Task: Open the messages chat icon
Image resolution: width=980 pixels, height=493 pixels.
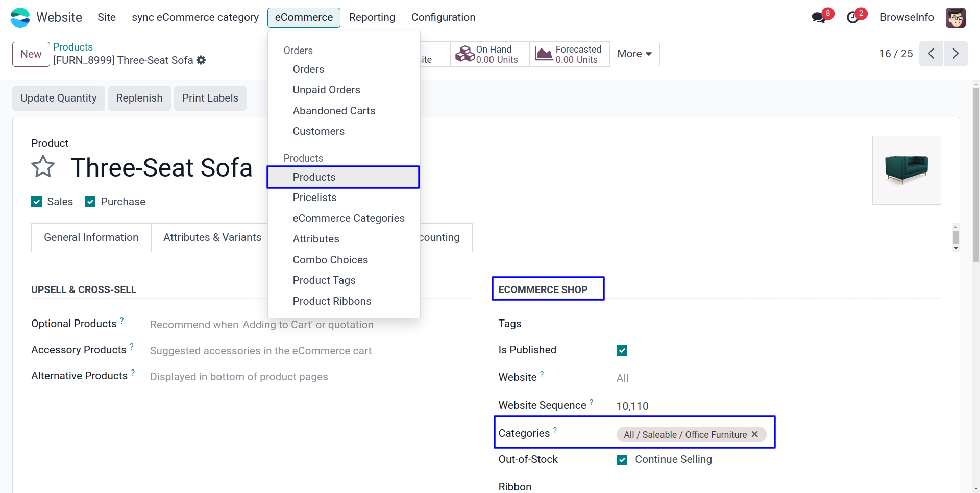Action: tap(819, 17)
